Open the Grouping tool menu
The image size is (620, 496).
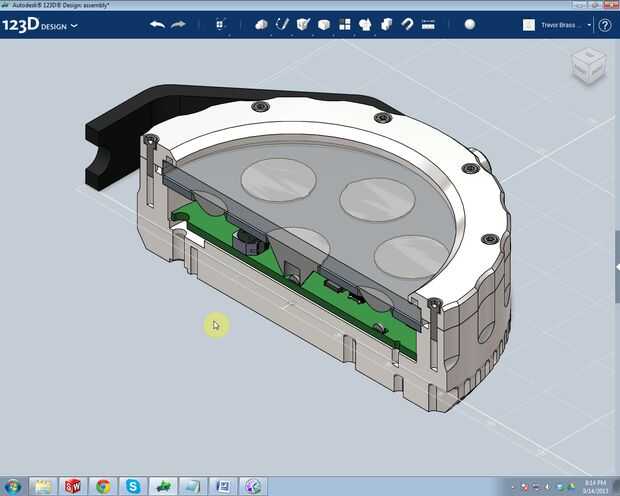pos(365,25)
